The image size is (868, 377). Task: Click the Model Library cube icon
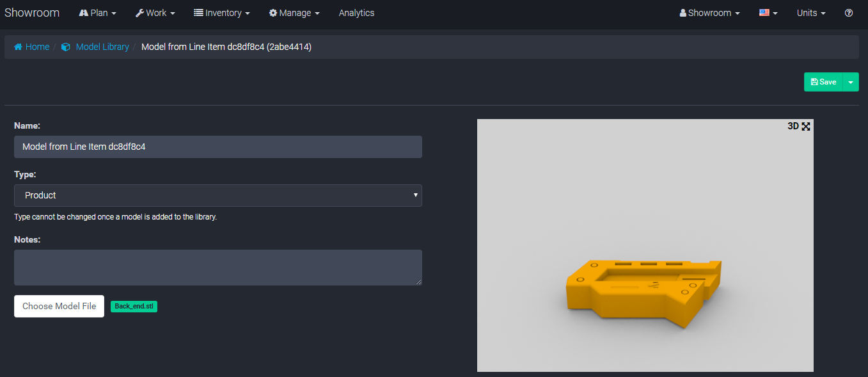click(65, 47)
